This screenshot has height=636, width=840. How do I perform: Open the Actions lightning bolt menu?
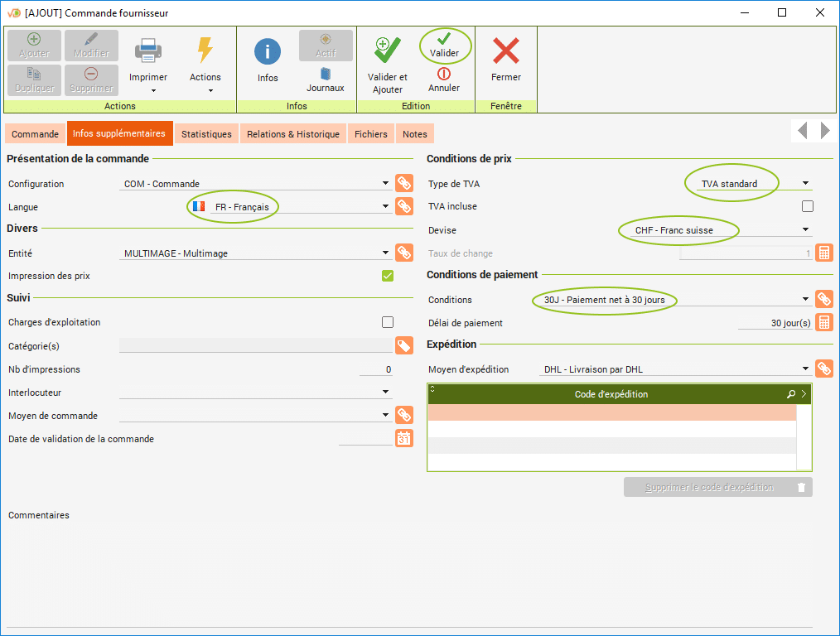click(x=205, y=51)
